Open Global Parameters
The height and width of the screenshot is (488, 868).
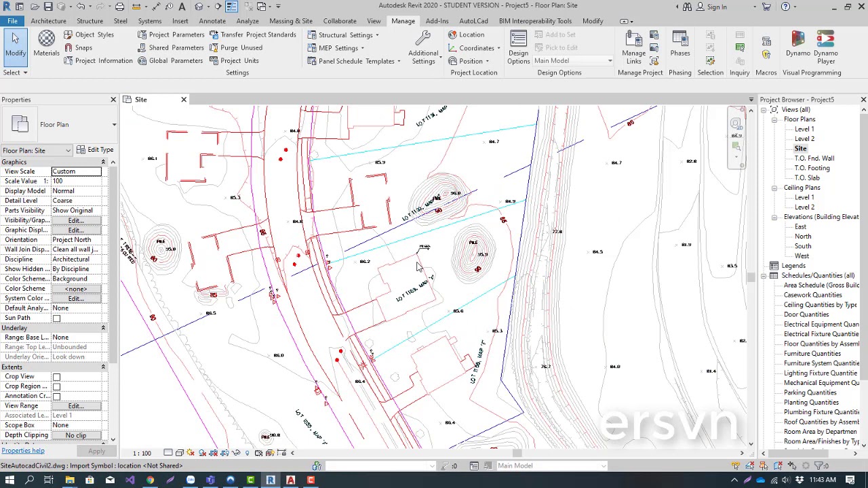170,60
